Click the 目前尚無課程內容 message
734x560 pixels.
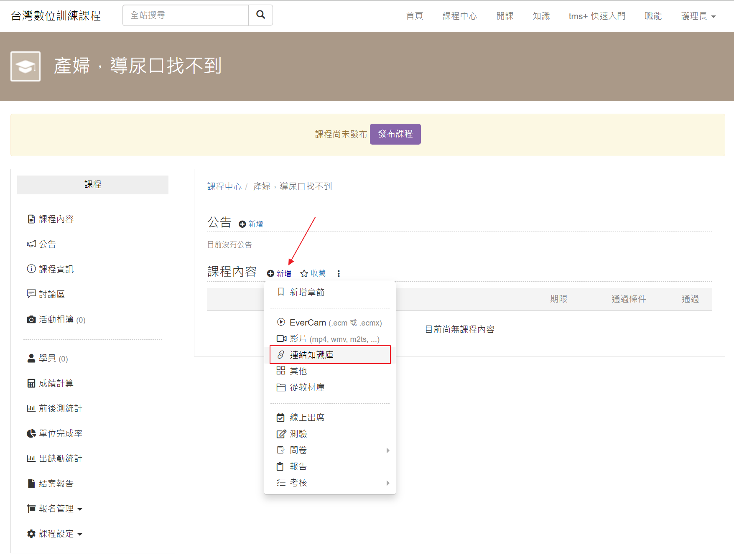[x=460, y=329]
